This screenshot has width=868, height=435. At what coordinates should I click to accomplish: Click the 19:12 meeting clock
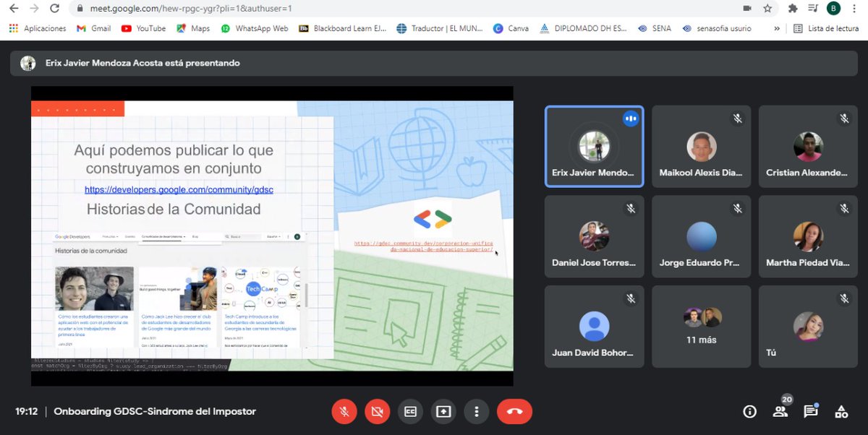[27, 411]
